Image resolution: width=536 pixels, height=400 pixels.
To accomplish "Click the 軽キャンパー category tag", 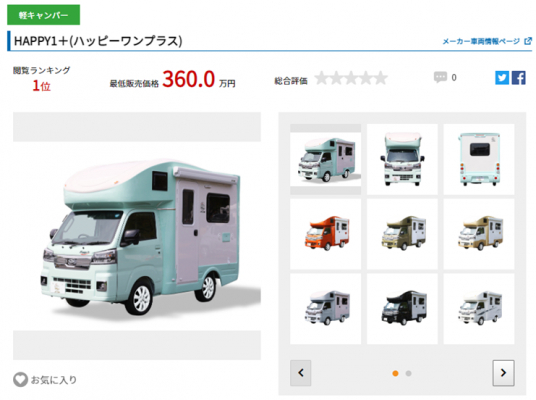I will click(x=43, y=15).
